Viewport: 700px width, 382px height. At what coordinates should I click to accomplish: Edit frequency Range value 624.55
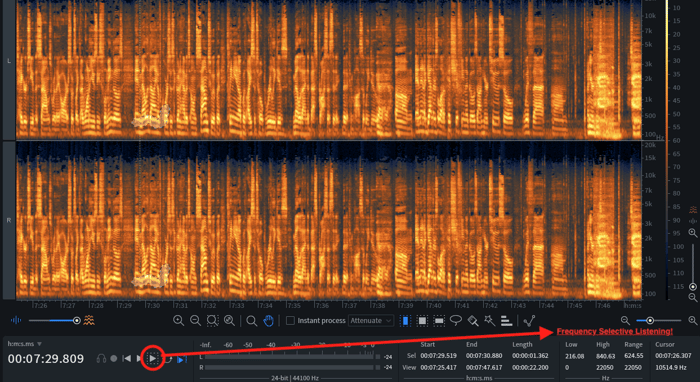pyautogui.click(x=633, y=356)
